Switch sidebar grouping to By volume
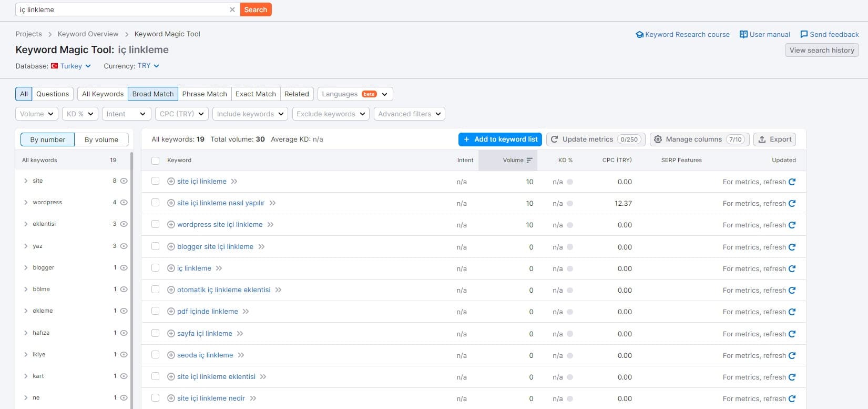The width and height of the screenshot is (868, 409). click(101, 139)
